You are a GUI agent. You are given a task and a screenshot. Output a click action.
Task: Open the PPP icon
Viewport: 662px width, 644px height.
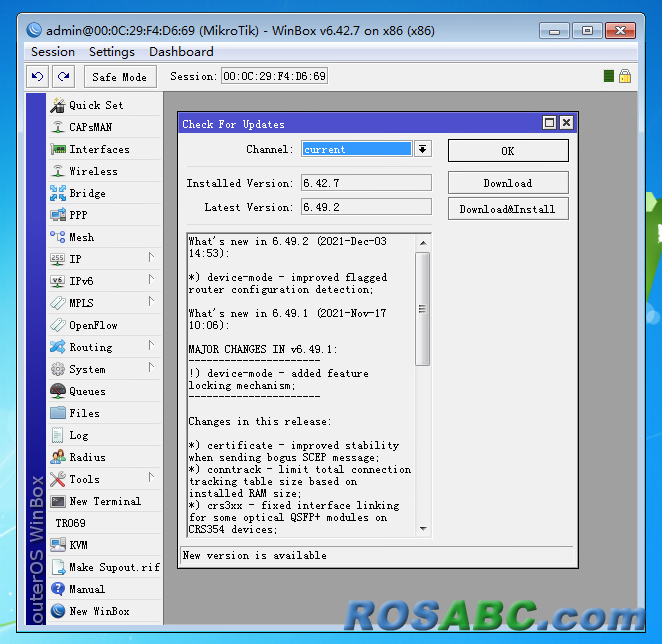coord(58,215)
